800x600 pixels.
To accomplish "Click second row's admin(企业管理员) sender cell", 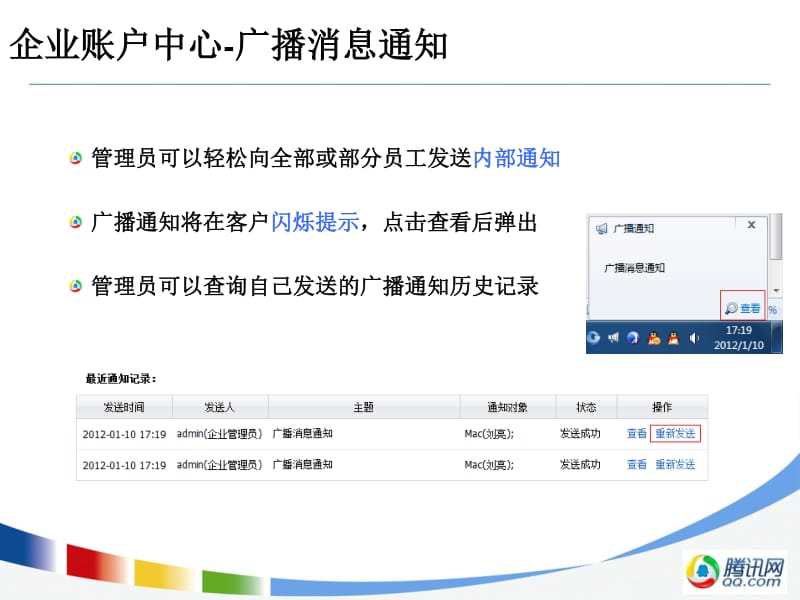I will pos(219,465).
